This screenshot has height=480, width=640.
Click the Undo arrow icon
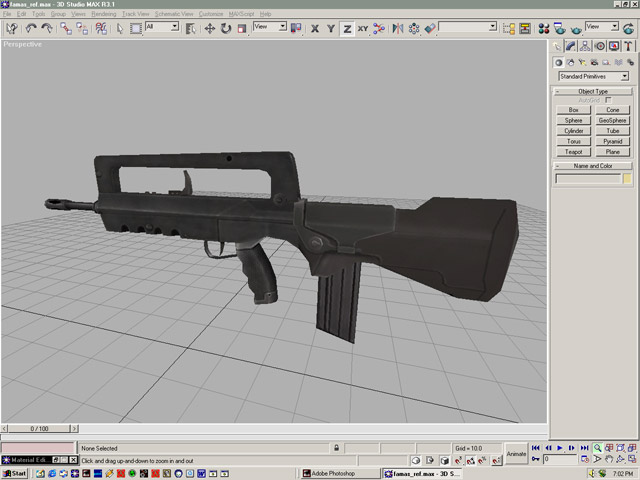(x=31, y=28)
